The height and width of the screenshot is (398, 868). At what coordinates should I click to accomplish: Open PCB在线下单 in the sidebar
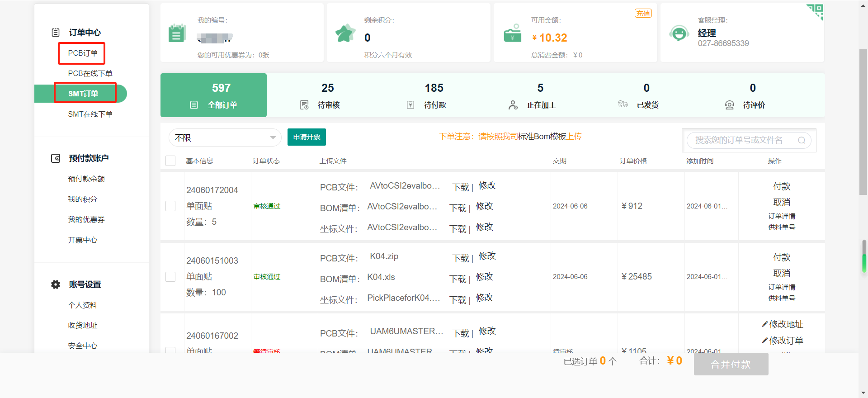pyautogui.click(x=90, y=73)
